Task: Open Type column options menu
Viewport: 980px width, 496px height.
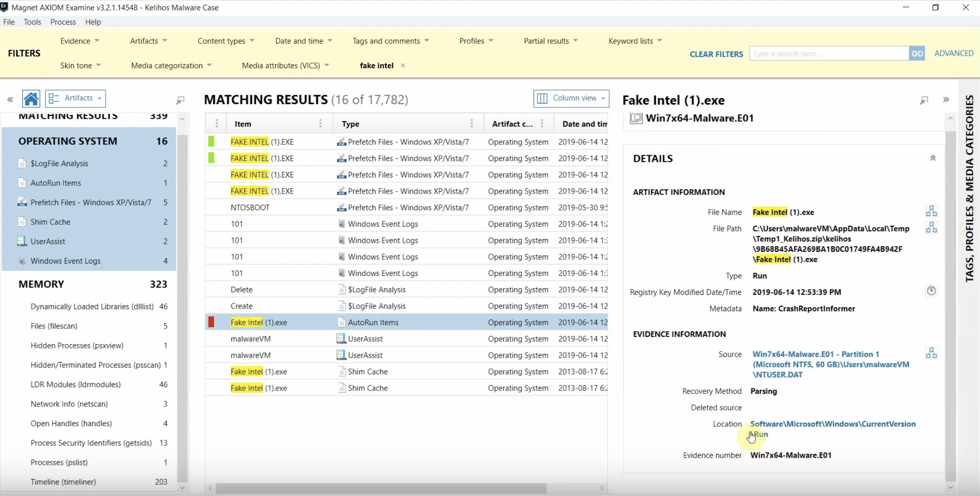Action: (472, 124)
